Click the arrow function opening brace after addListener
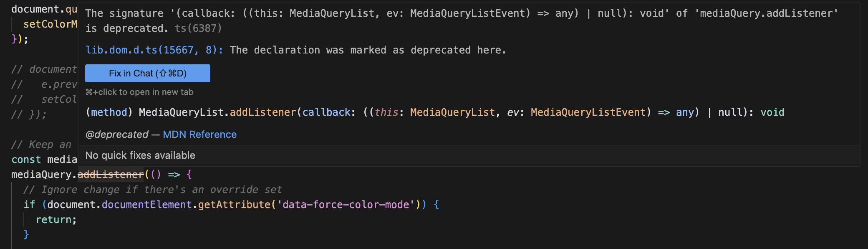 pos(189,174)
